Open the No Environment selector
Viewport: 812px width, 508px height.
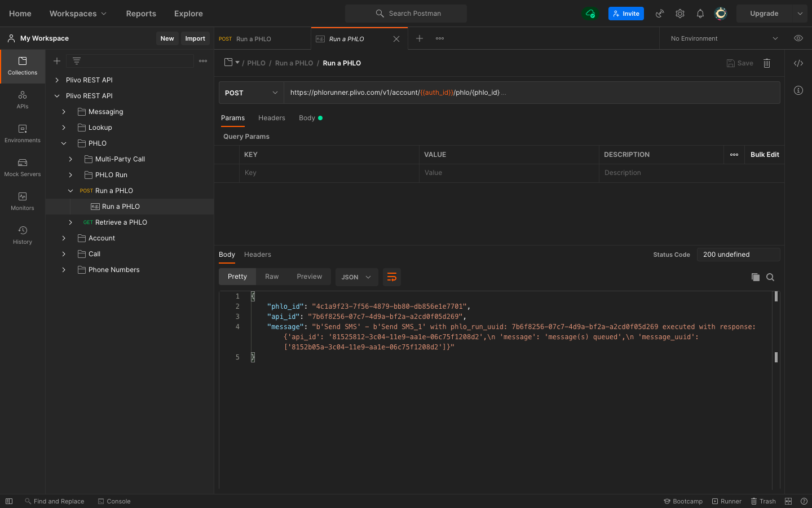point(724,38)
